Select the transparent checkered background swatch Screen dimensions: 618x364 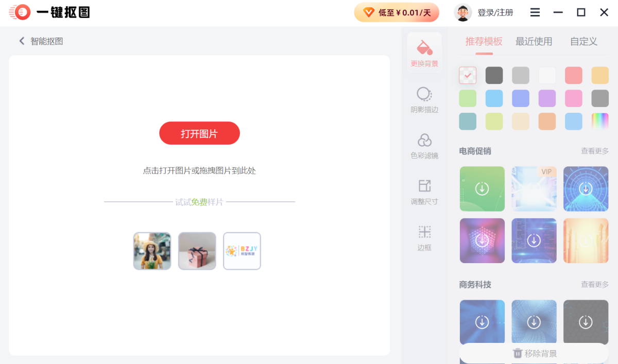pyautogui.click(x=468, y=75)
